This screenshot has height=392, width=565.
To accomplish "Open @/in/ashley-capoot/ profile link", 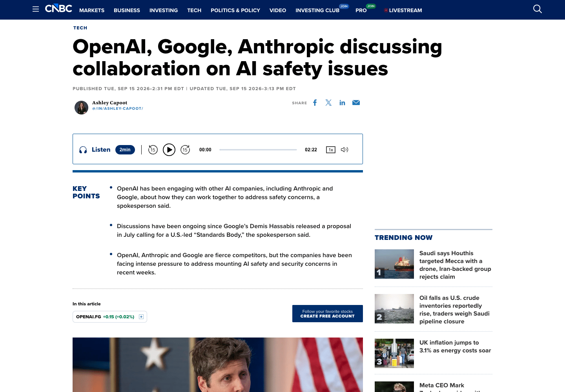I will pos(118,109).
